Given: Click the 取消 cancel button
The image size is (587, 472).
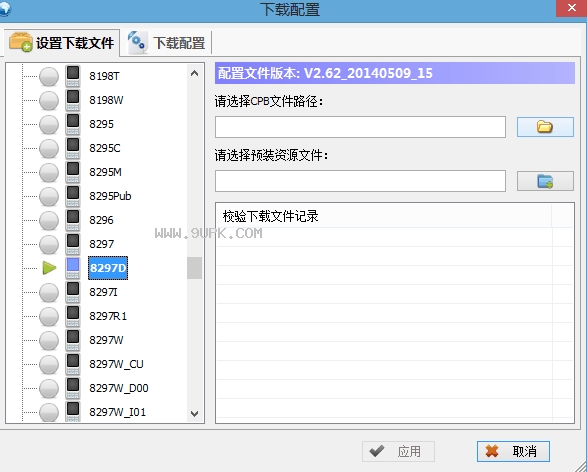Looking at the screenshot, I should point(513,451).
